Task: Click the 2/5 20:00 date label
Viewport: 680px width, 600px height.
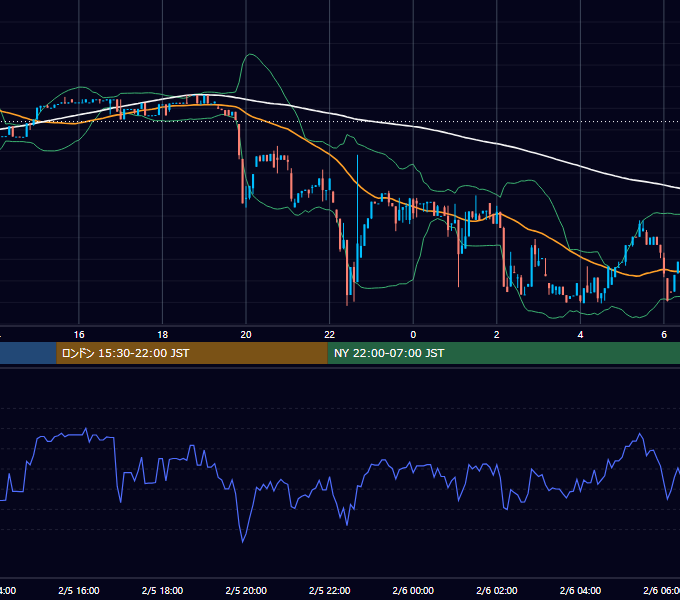Action: tap(246, 590)
